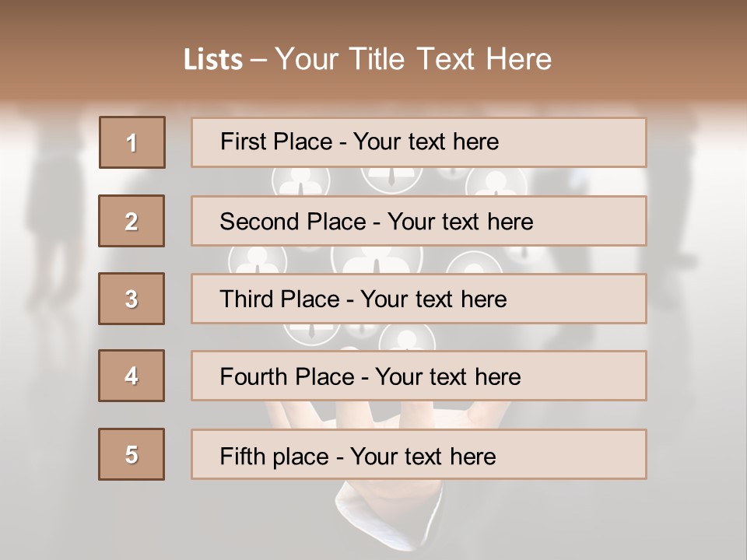
Task: Click person circle icon between Third and Fourth bars
Action: click(x=407, y=338)
